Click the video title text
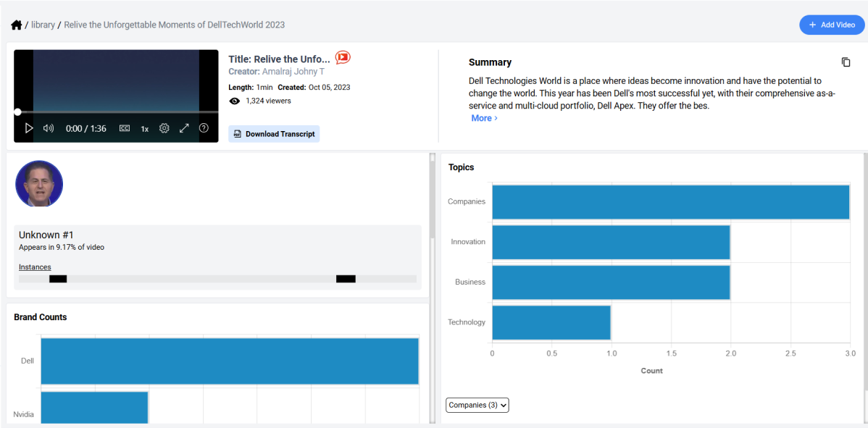This screenshot has width=868, height=428. (x=280, y=59)
